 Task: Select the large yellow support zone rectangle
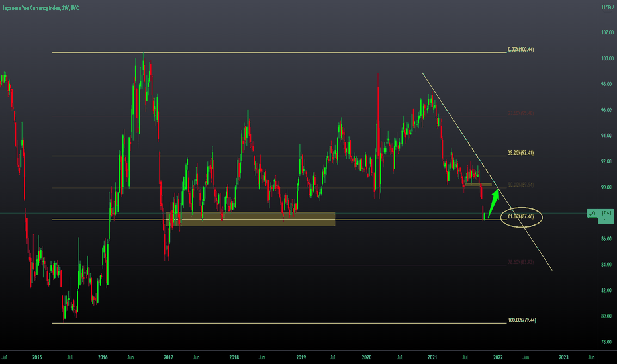[x=251, y=219]
